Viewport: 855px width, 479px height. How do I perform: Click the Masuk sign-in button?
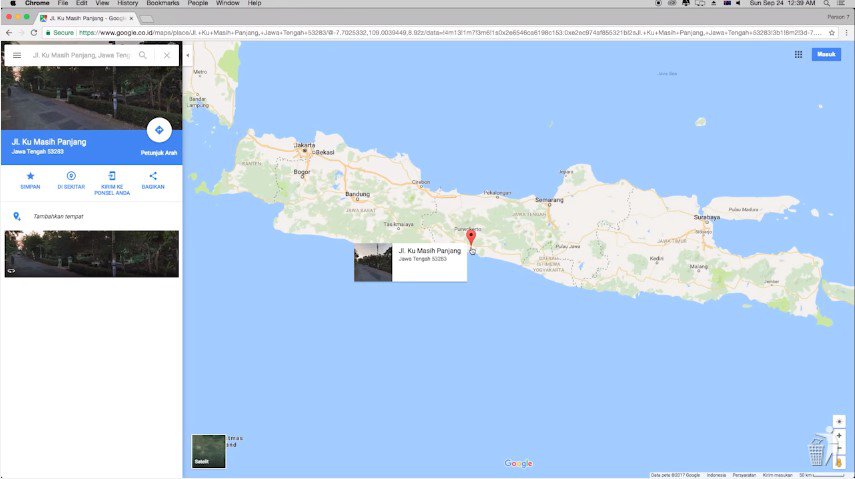point(826,55)
